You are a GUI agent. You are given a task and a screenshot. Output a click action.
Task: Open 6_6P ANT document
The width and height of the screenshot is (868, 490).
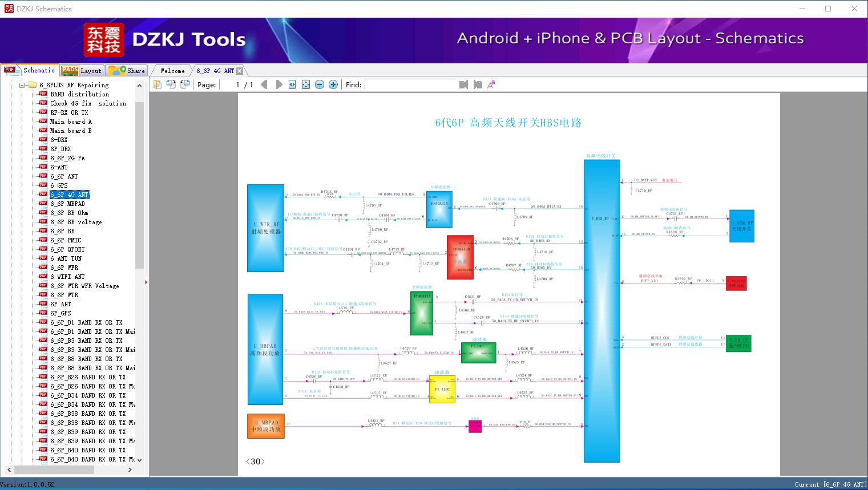click(64, 176)
